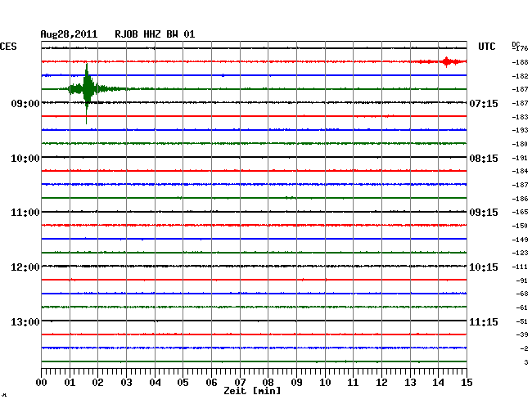Select the 09:00 local time label
This screenshot has width=532, height=404.
[25, 103]
